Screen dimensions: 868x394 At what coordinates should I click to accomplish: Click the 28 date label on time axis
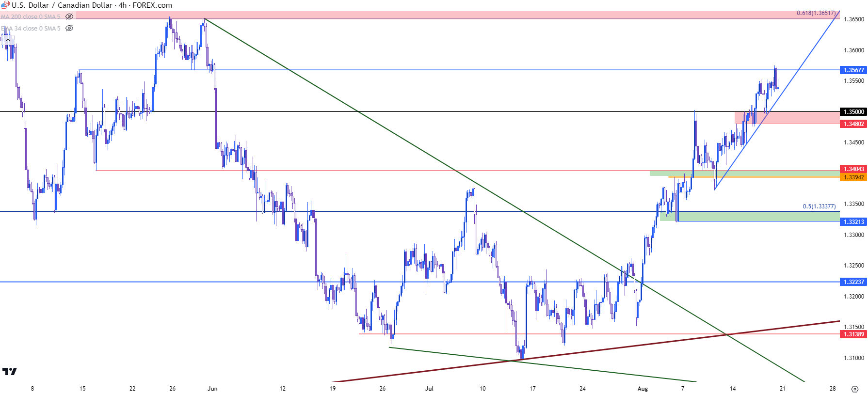[x=833, y=389]
